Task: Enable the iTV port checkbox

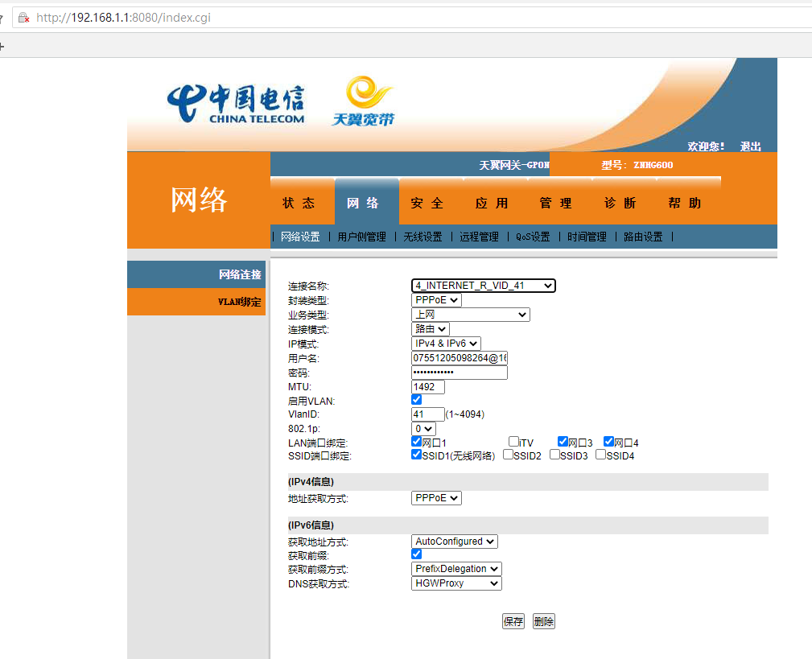Action: (x=513, y=442)
